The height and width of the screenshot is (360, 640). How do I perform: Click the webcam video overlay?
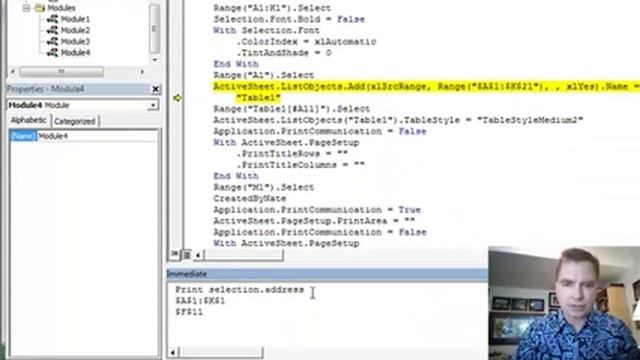point(564,303)
